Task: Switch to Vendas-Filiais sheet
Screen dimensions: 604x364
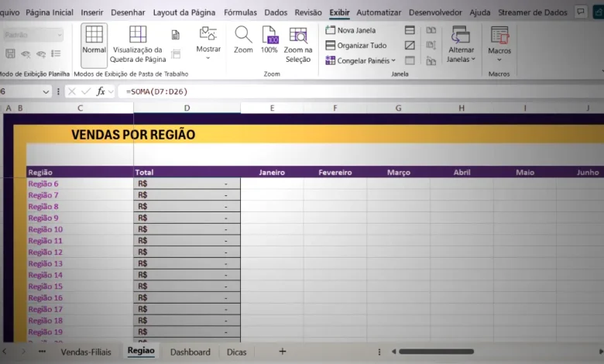Action: pyautogui.click(x=86, y=352)
